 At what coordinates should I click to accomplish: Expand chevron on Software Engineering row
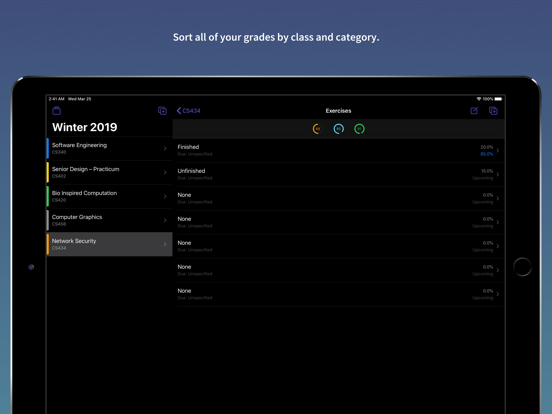(165, 149)
